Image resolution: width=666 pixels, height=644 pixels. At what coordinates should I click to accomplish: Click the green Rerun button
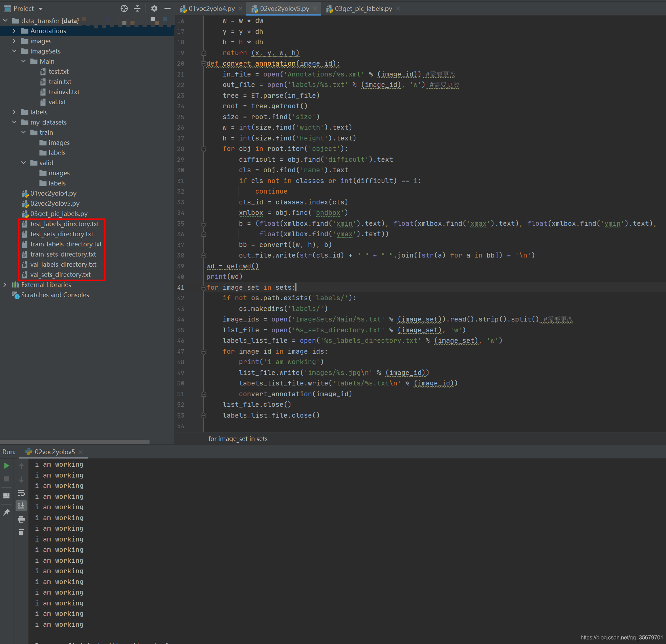coord(6,466)
